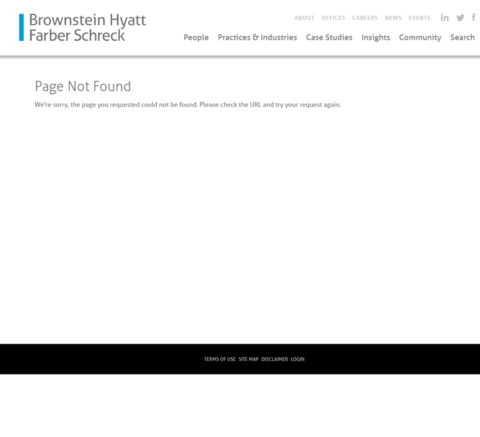Open Terms of Use in footer

pyautogui.click(x=220, y=359)
